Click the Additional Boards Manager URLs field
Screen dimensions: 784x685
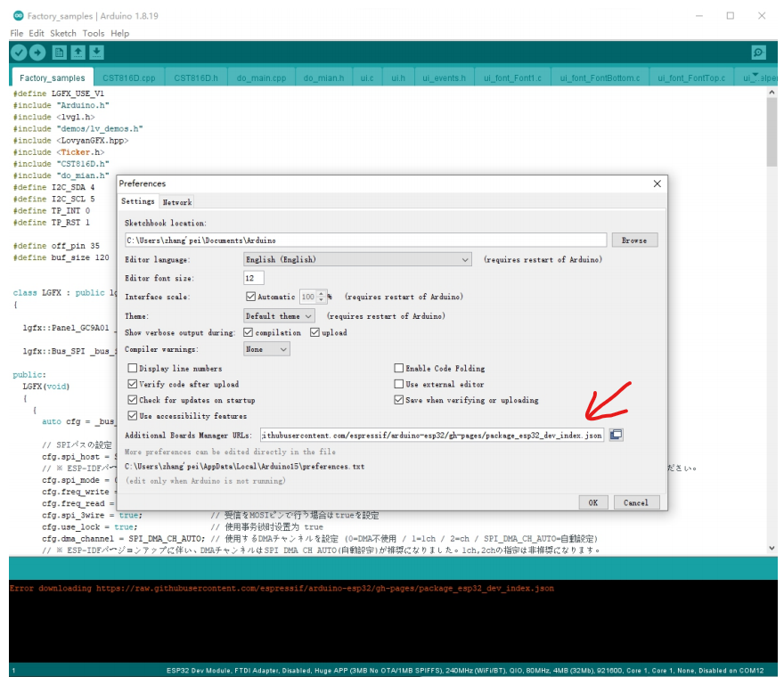coord(432,435)
